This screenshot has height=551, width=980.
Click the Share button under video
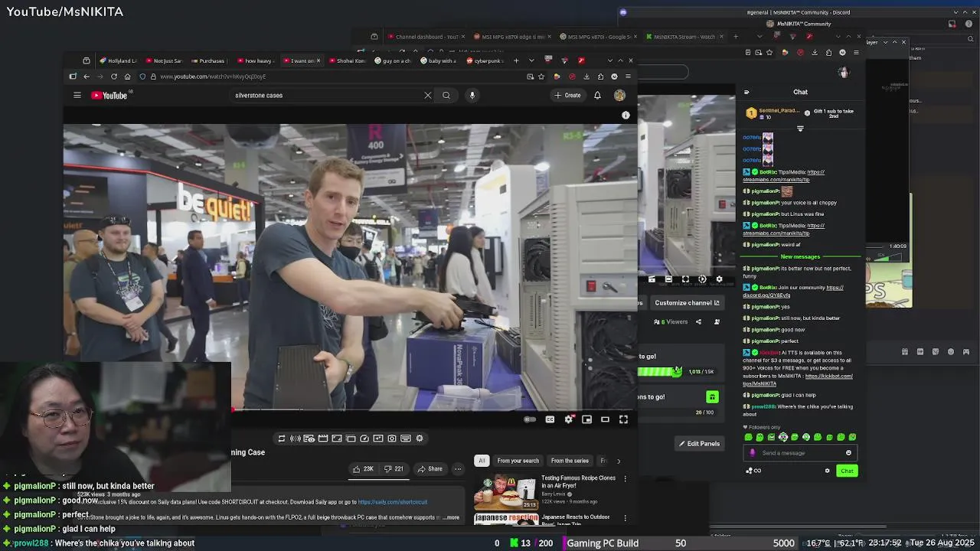(x=430, y=469)
